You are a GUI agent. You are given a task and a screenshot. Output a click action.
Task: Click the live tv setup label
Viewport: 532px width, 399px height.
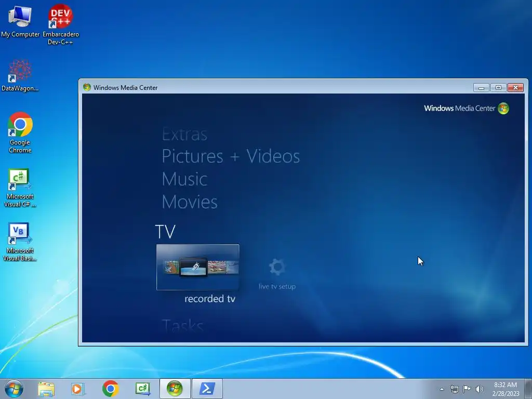pos(277,286)
